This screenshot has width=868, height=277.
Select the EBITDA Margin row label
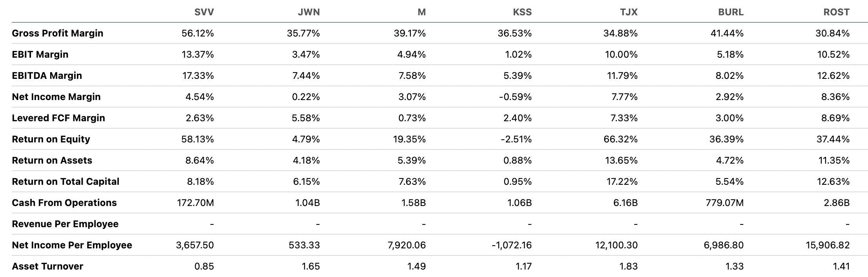pos(47,76)
